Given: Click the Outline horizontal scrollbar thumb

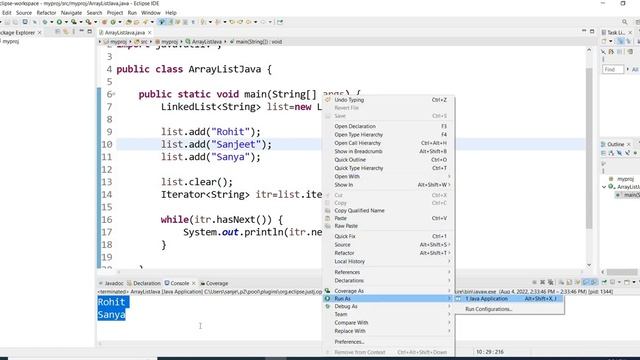Looking at the screenshot, I should [x=622, y=272].
